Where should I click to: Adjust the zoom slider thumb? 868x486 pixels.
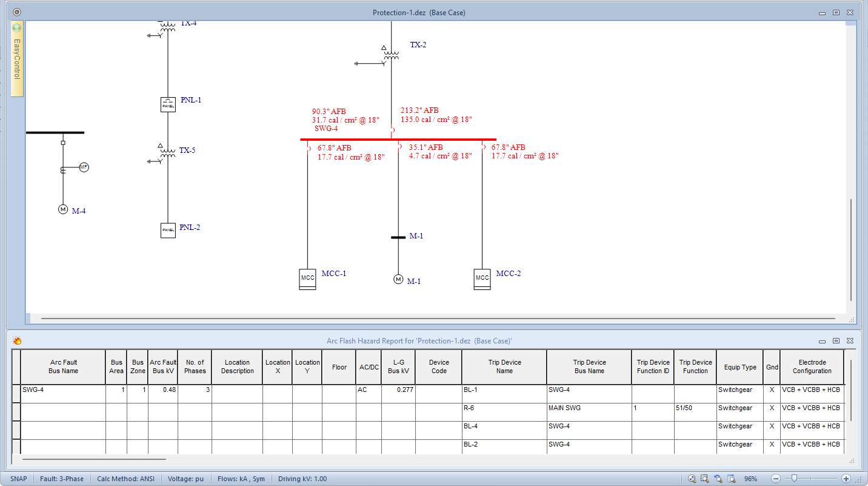(793, 479)
